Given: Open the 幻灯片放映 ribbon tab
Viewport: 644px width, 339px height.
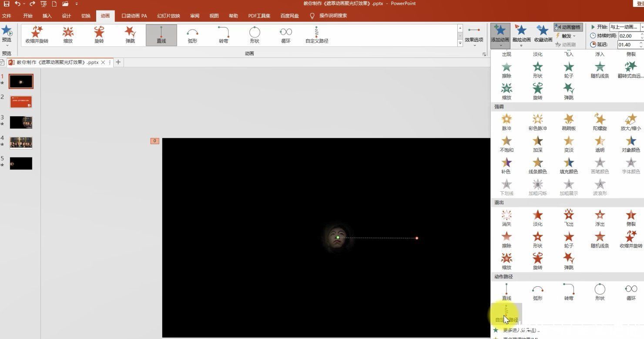Looking at the screenshot, I should tap(168, 16).
